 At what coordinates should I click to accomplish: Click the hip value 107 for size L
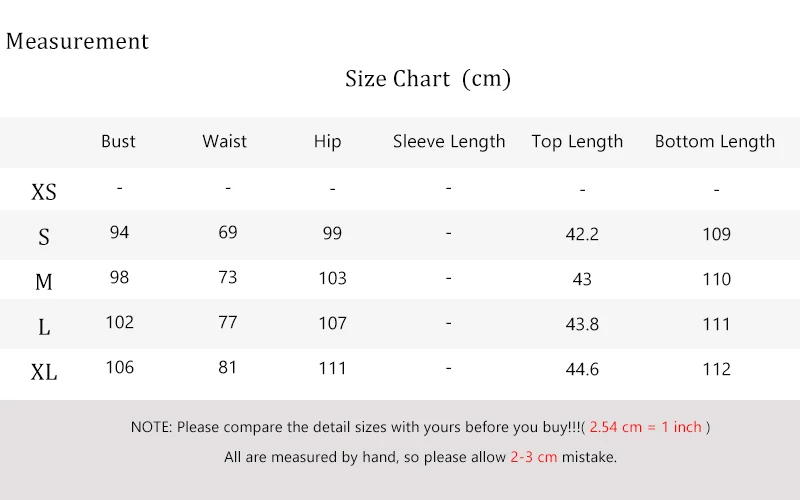click(x=333, y=323)
